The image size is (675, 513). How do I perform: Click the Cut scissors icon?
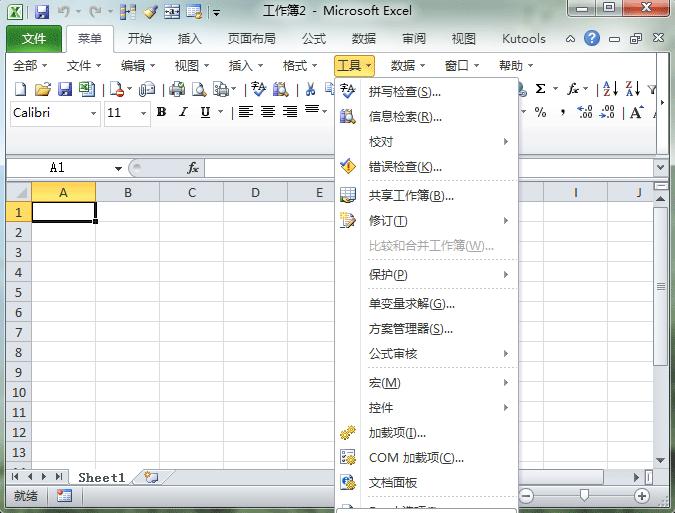pyautogui.click(x=311, y=89)
